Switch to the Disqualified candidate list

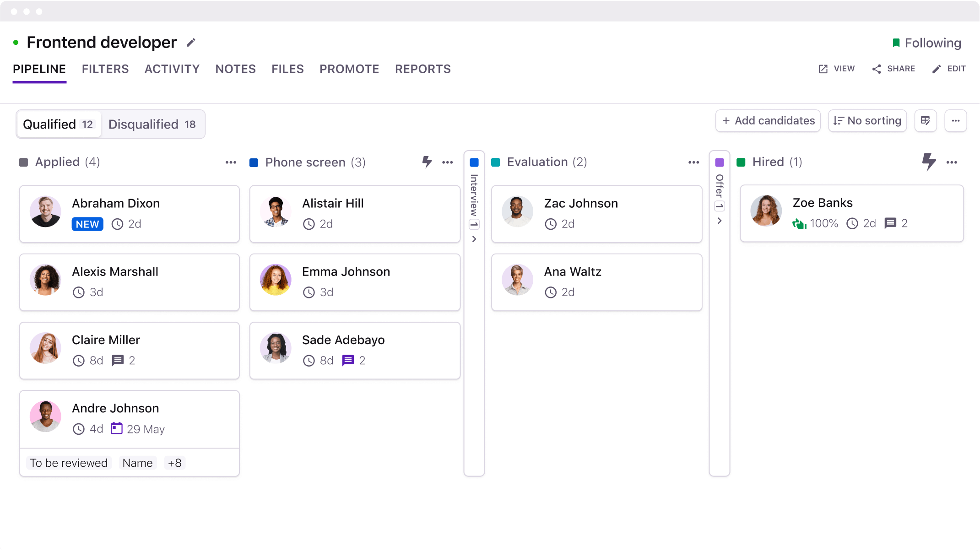(x=153, y=124)
